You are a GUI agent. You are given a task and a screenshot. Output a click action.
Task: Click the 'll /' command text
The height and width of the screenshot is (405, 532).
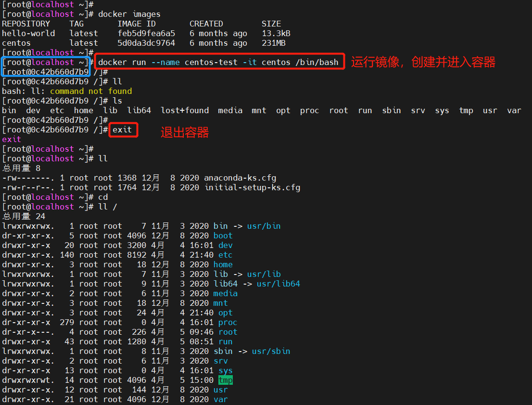pyautogui.click(x=108, y=207)
